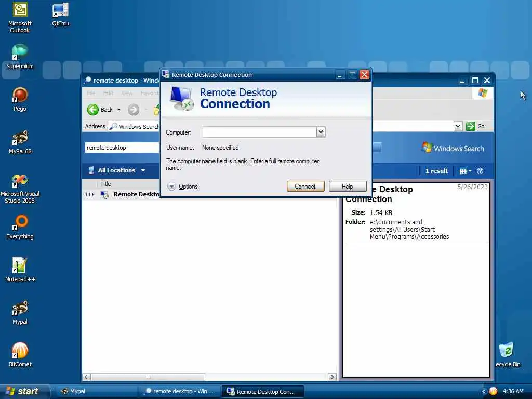The width and height of the screenshot is (532, 399).
Task: Click the Title column header
Action: [105, 184]
